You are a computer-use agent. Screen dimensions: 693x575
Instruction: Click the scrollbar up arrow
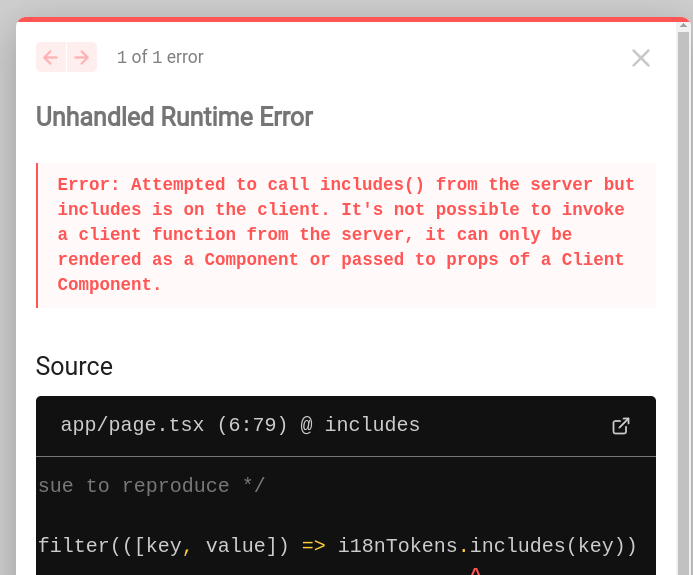[683, 26]
